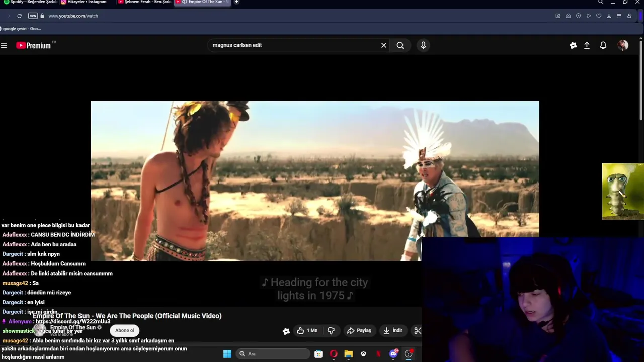Open the Windows Start menu

tap(227, 354)
